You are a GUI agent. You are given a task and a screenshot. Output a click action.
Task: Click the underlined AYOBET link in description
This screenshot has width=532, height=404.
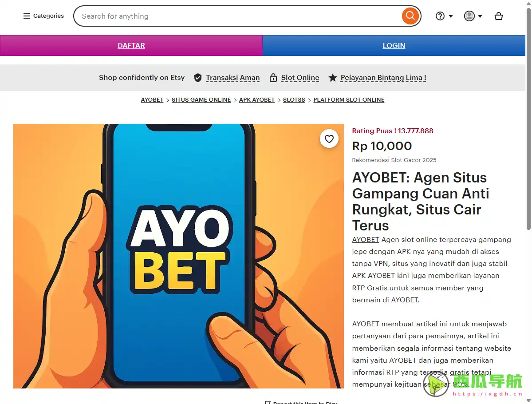pyautogui.click(x=366, y=240)
